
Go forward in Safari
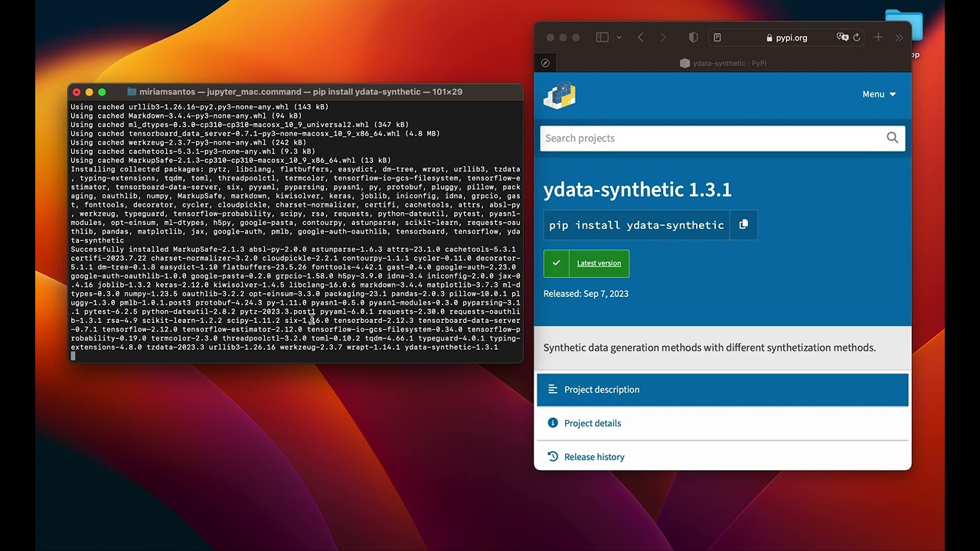pyautogui.click(x=663, y=37)
